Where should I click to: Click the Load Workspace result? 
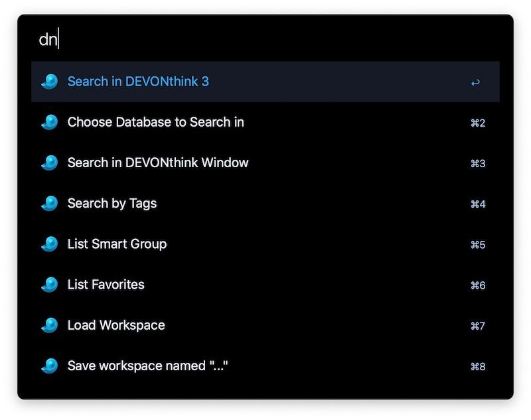(265, 325)
